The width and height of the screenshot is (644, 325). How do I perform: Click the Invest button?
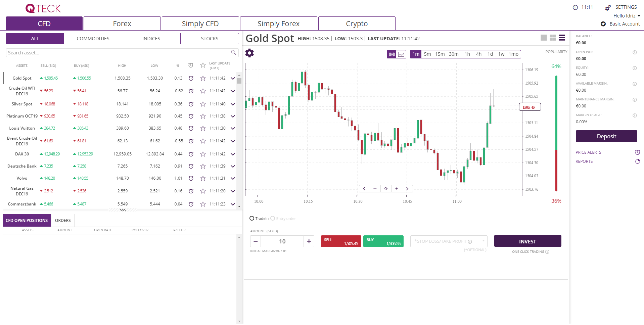pos(527,241)
